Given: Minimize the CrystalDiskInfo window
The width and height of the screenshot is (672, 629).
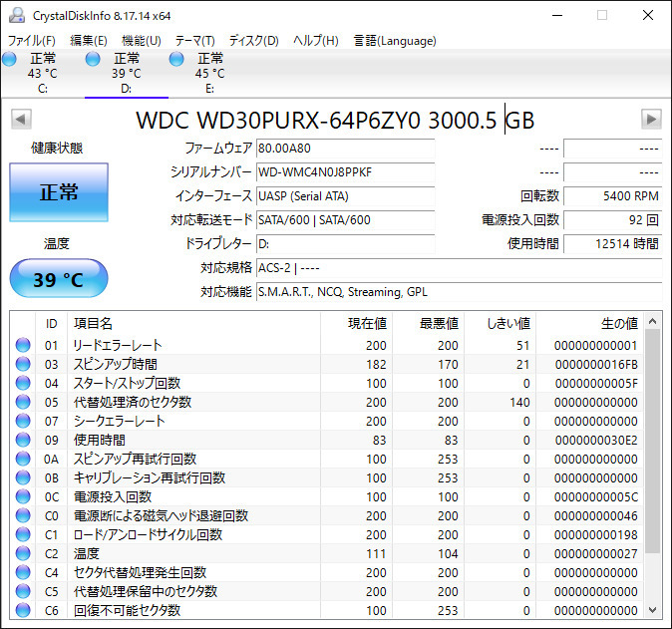Looking at the screenshot, I should click(x=557, y=15).
